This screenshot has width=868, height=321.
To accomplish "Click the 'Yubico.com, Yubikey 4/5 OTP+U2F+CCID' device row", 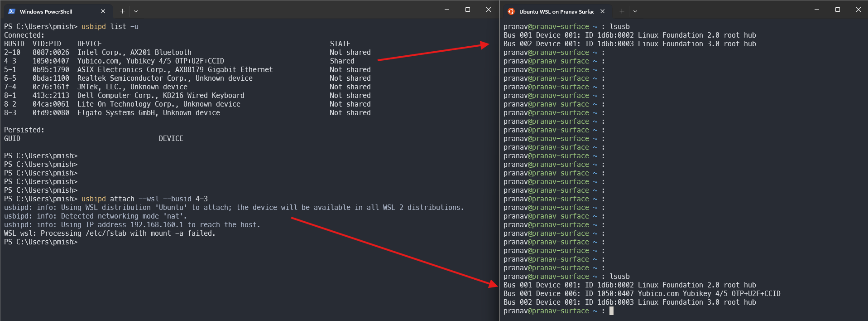I will click(x=187, y=61).
